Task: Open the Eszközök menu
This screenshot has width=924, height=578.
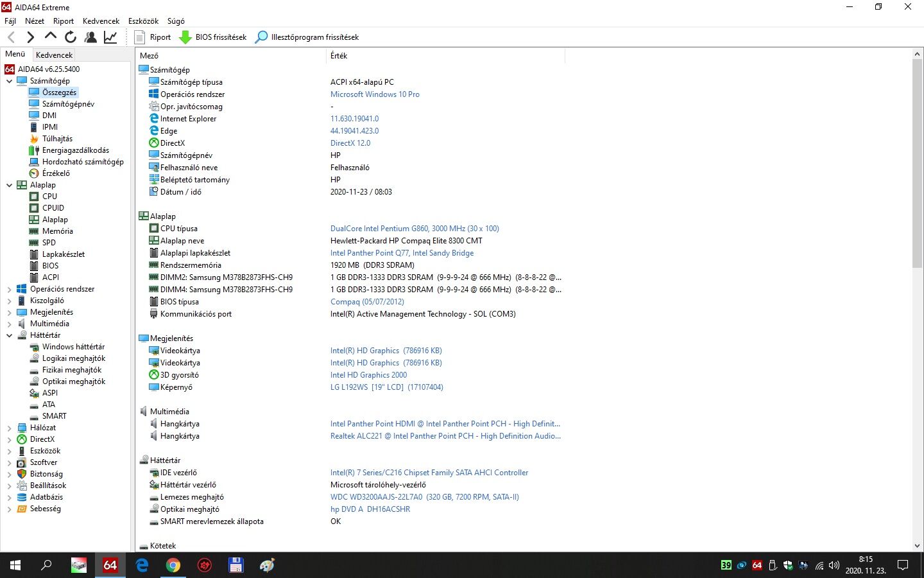Action: coord(143,21)
